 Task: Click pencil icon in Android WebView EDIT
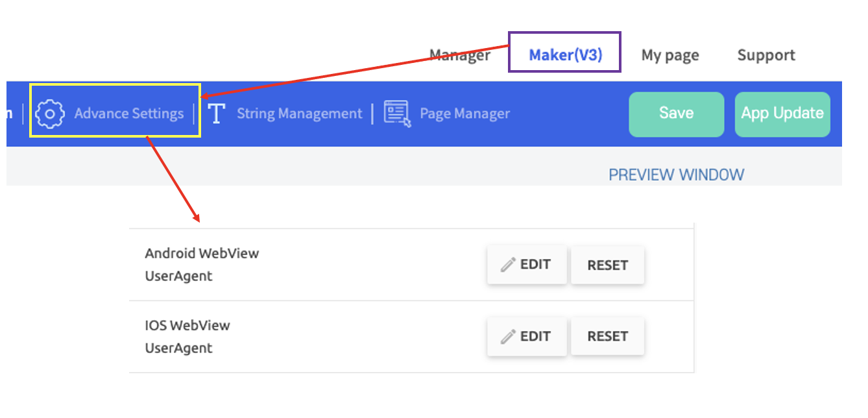point(509,264)
